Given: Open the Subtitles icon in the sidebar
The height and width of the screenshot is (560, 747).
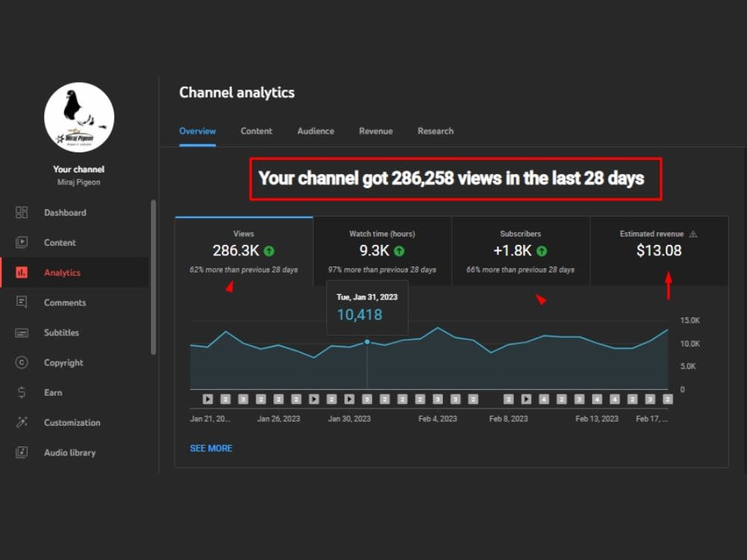Looking at the screenshot, I should tap(22, 332).
